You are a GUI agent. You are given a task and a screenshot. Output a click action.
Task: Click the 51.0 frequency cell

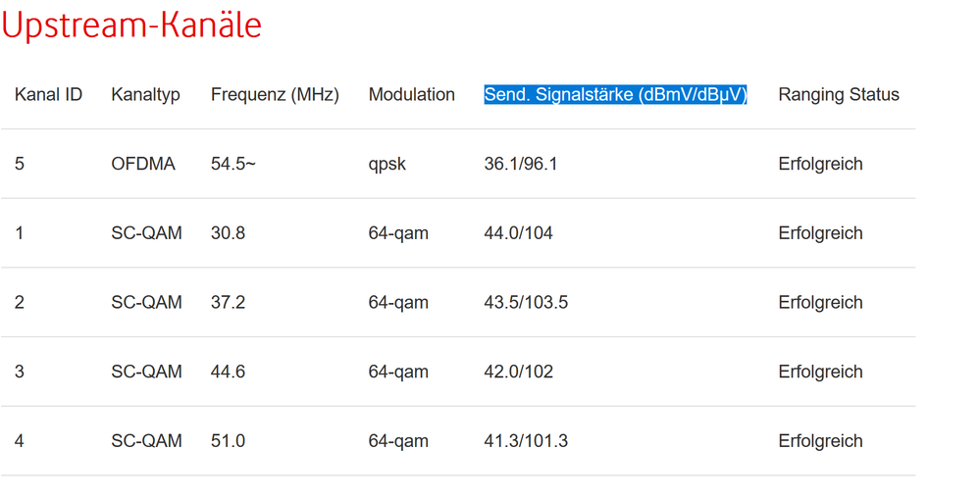[x=228, y=441]
